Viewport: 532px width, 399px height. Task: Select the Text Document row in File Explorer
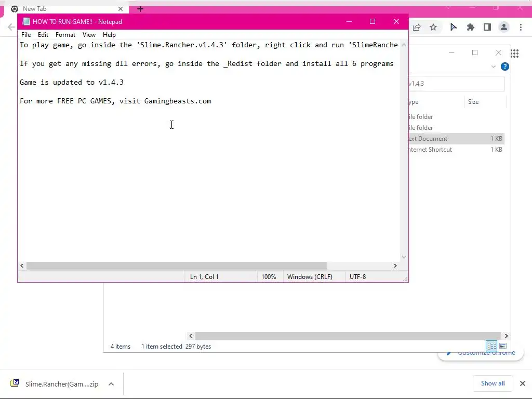[456, 138]
